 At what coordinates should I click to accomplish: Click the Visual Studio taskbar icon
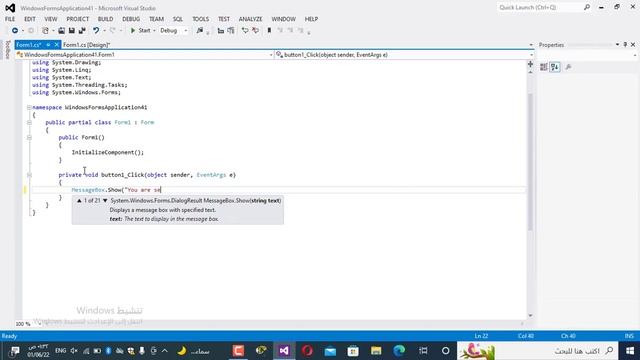284,351
